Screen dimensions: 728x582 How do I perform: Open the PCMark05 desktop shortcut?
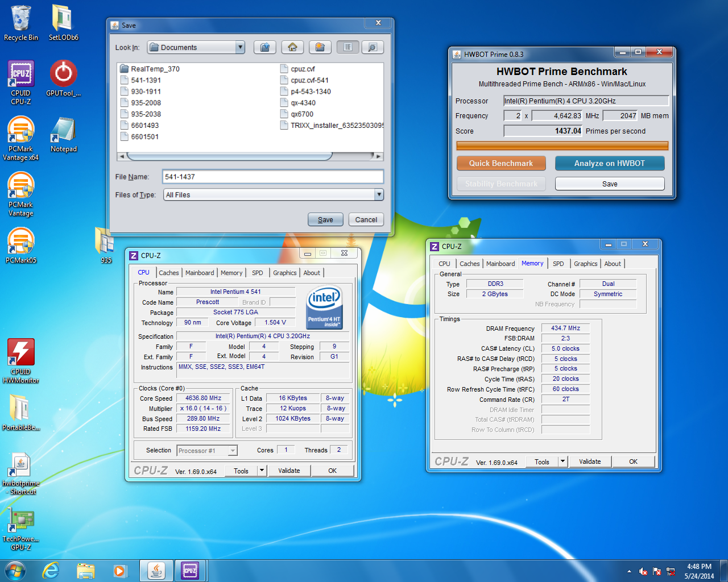[21, 246]
